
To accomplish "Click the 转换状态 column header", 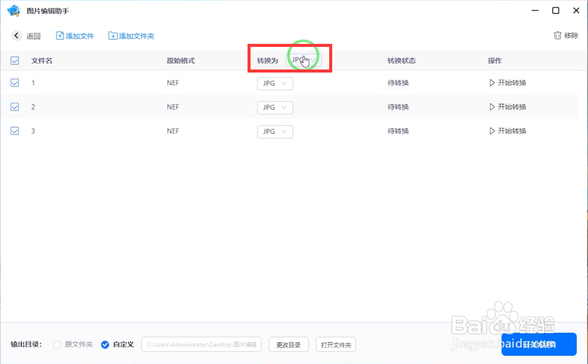I will pos(402,61).
